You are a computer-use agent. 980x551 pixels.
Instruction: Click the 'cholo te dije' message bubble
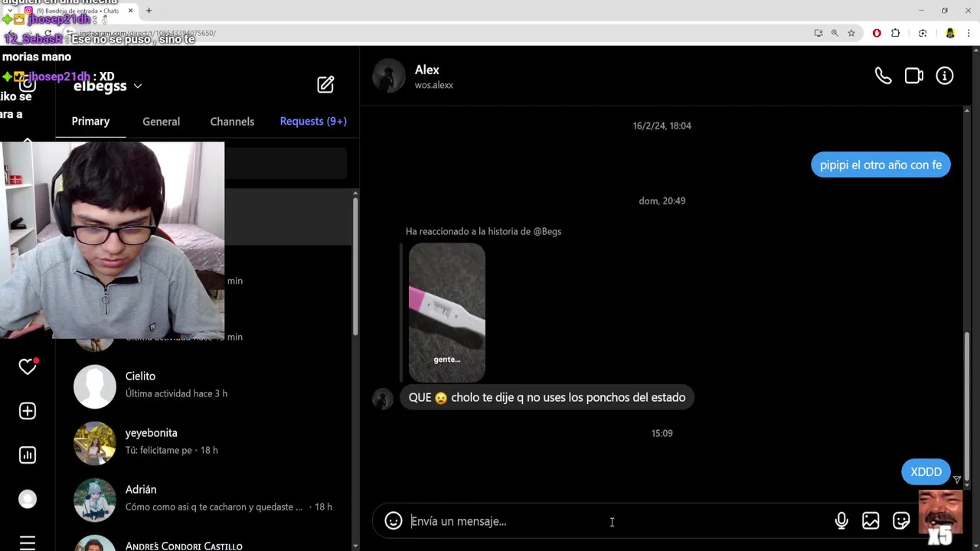[547, 397]
